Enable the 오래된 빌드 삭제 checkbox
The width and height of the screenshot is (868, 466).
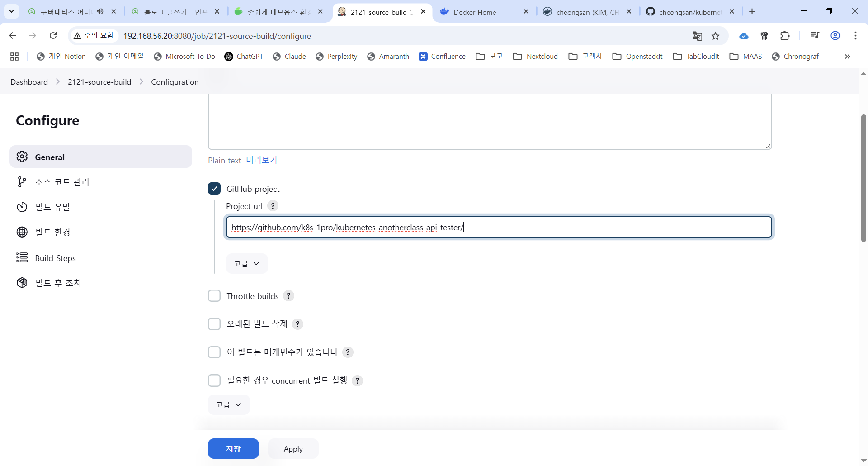coord(214,324)
